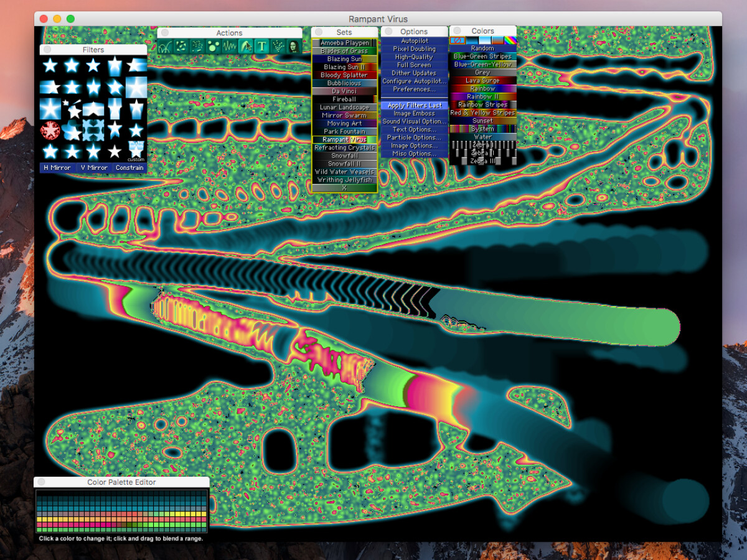Select the Bubblicious set
747x560 pixels.
(344, 83)
